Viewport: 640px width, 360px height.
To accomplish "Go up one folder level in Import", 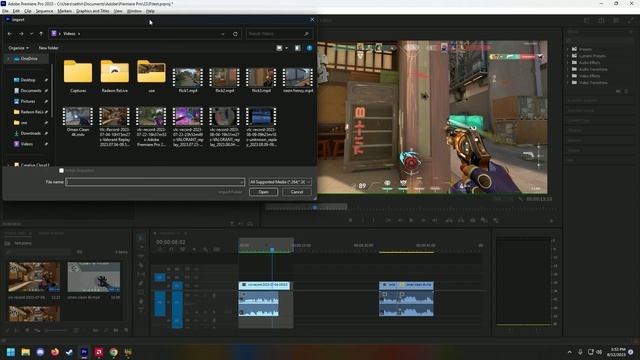I will [x=41, y=34].
